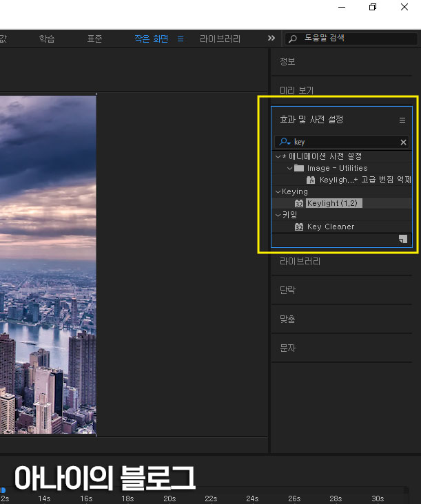The height and width of the screenshot is (504, 421).
Task: Click the Image - Utilities folder icon
Action: pos(299,168)
